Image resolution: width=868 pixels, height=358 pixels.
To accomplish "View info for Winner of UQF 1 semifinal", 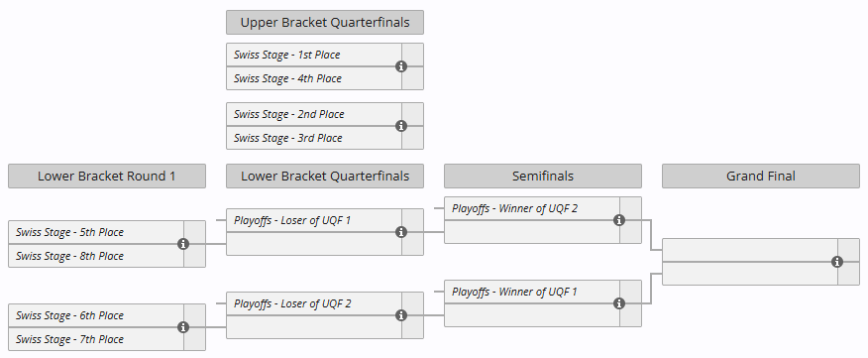I will [619, 303].
